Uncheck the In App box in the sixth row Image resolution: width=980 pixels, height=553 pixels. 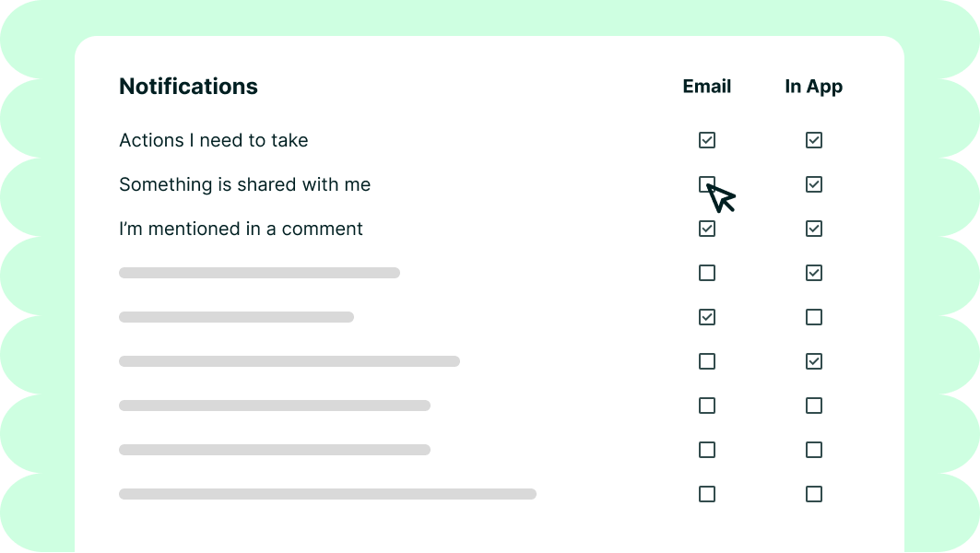point(814,361)
